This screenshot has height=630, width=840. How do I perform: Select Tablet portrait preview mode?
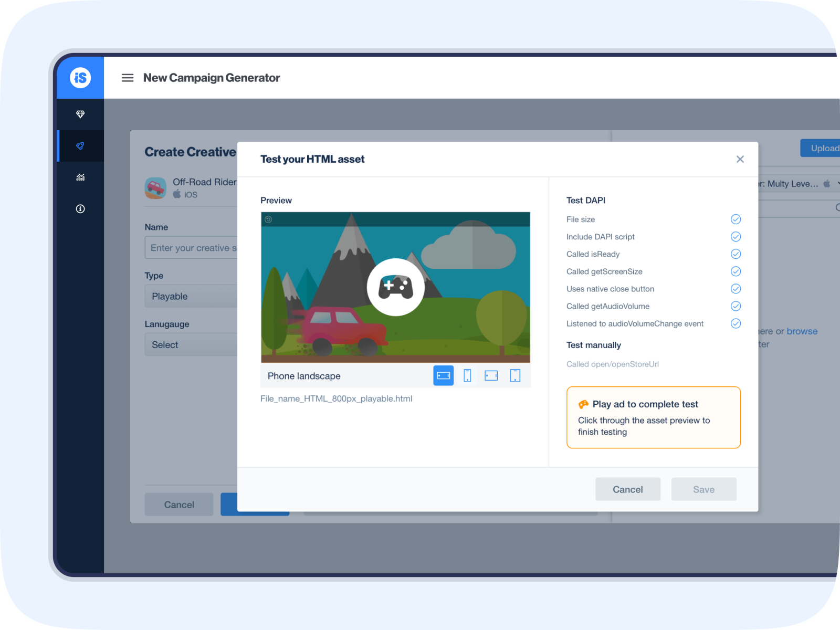point(516,375)
